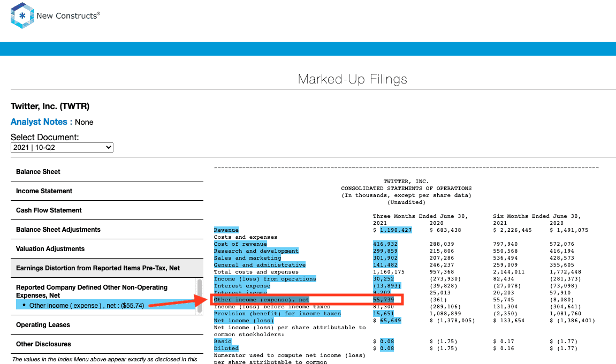Image resolution: width=616 pixels, height=364 pixels.
Task: Click the highlighted Revenue line label
Action: (226, 230)
